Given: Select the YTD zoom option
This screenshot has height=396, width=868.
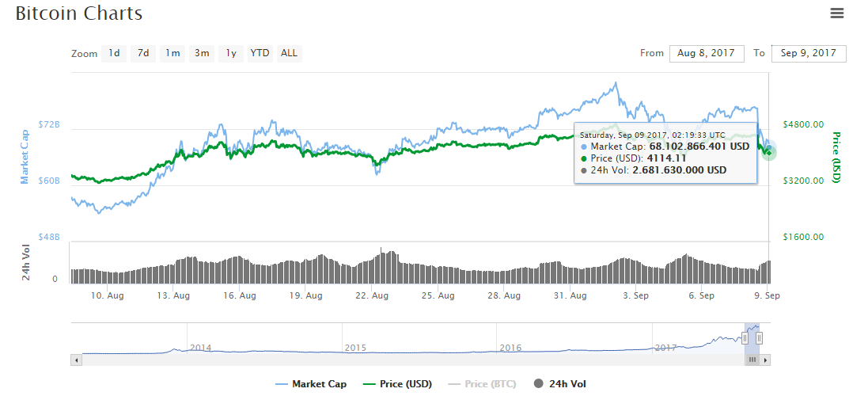Looking at the screenshot, I should 260,53.
